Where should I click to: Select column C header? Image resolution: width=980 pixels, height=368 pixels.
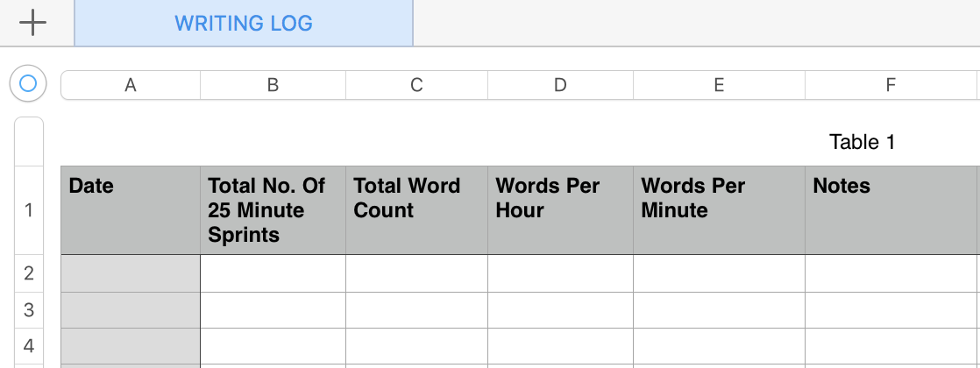417,85
